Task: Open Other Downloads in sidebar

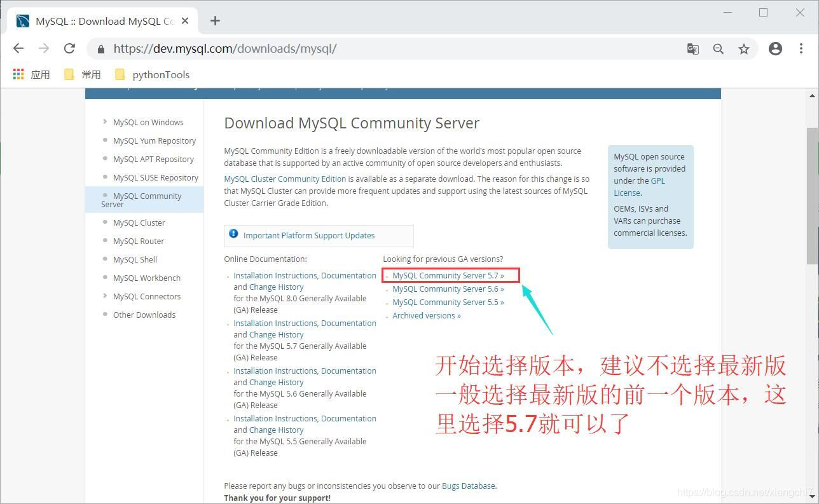Action: 144,315
